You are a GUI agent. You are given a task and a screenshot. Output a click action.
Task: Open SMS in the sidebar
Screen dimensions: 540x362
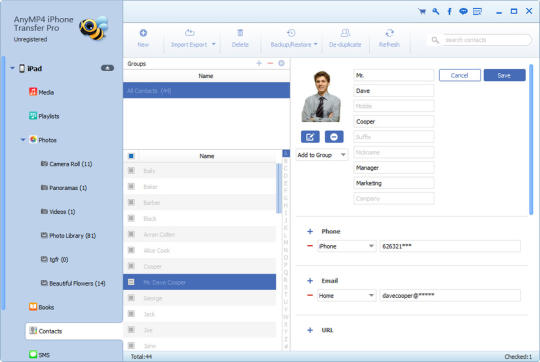[40, 354]
